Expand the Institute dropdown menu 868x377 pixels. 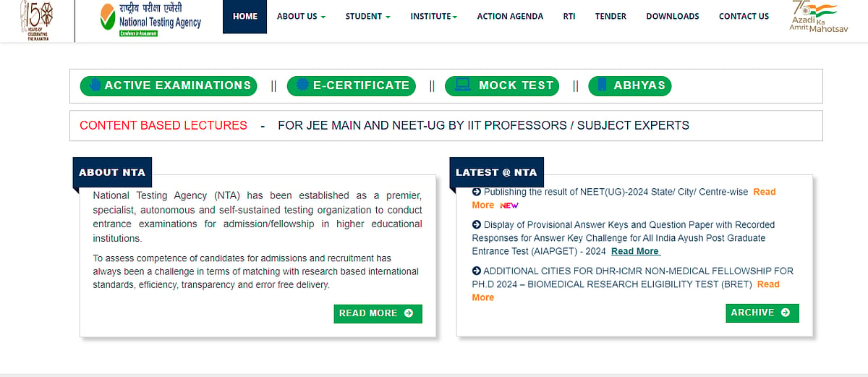(434, 17)
